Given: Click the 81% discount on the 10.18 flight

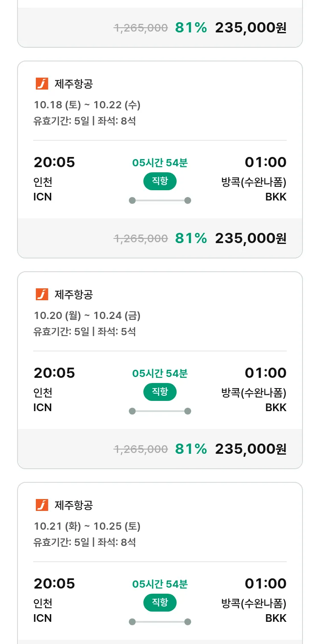Looking at the screenshot, I should click(191, 238).
